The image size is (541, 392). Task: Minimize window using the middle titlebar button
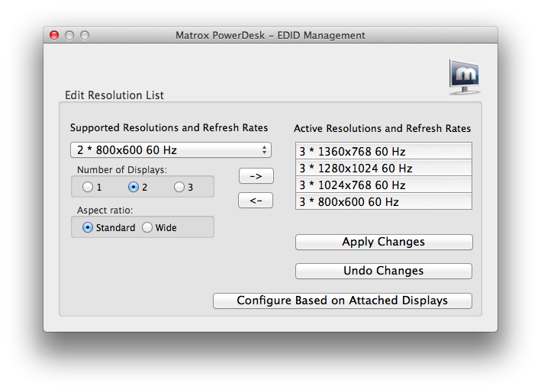click(x=69, y=35)
